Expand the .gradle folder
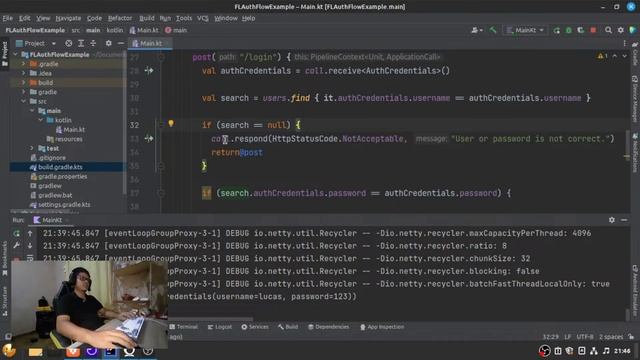 pyautogui.click(x=24, y=64)
